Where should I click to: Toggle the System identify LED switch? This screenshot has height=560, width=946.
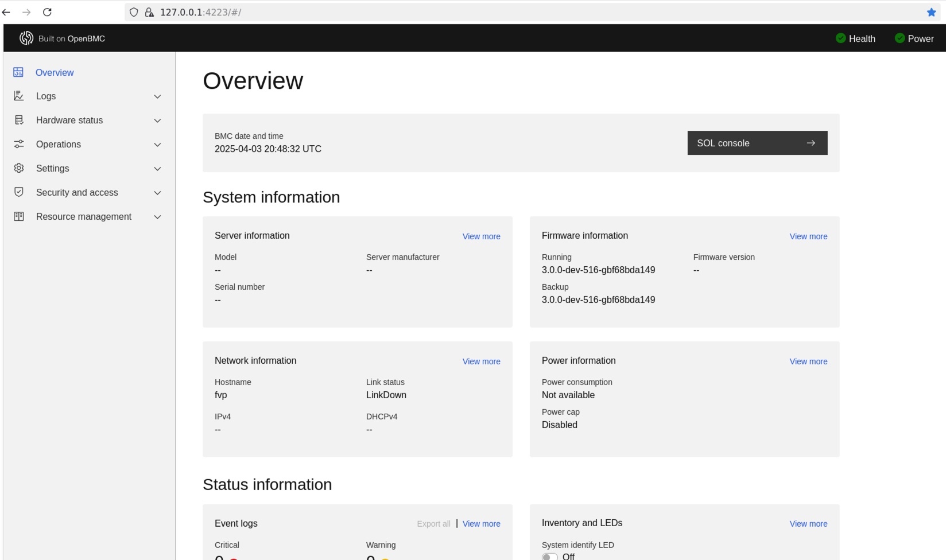(550, 556)
